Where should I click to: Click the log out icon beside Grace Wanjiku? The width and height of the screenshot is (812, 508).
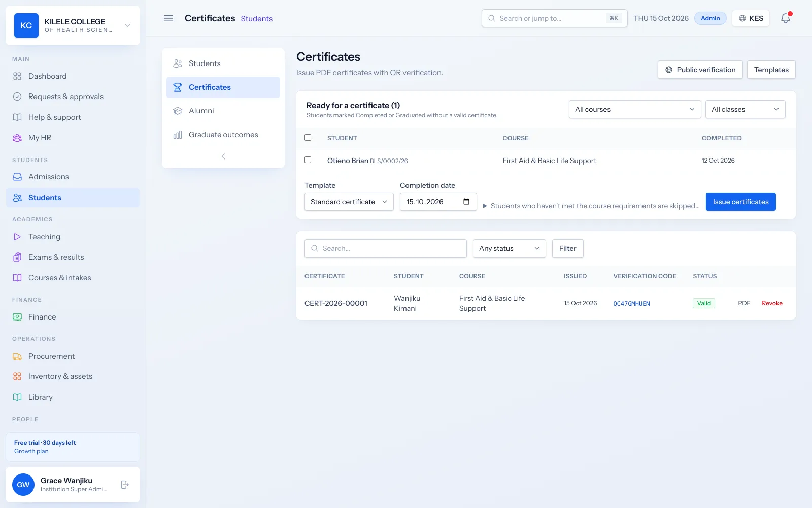point(125,485)
